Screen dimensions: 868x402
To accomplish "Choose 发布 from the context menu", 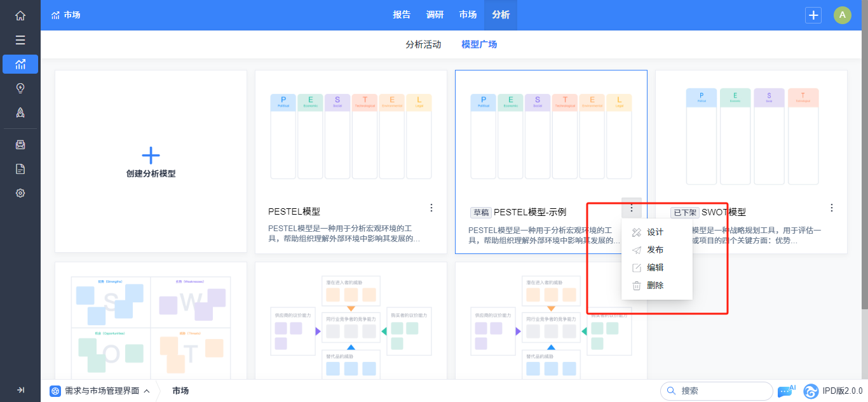I will tap(654, 250).
